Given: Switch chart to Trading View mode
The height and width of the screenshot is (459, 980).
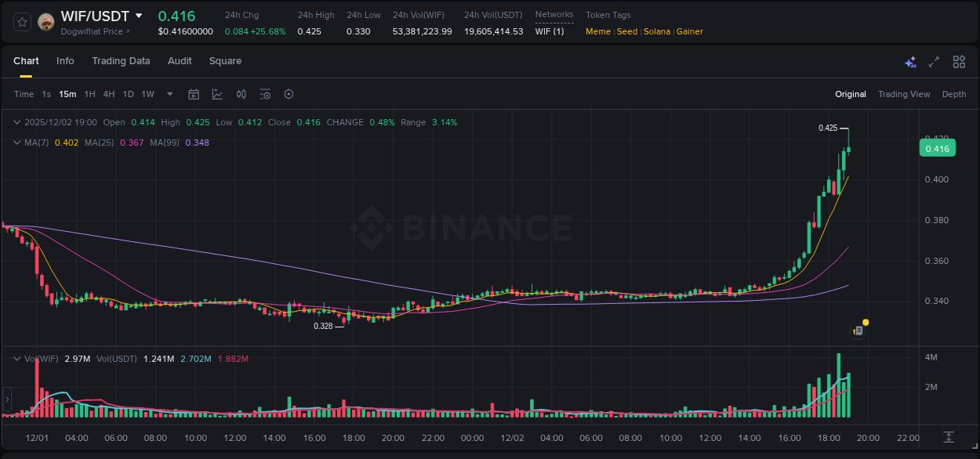Looking at the screenshot, I should tap(904, 94).
